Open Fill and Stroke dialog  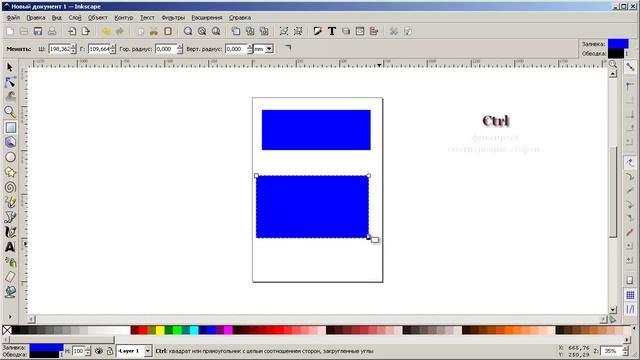[318, 31]
